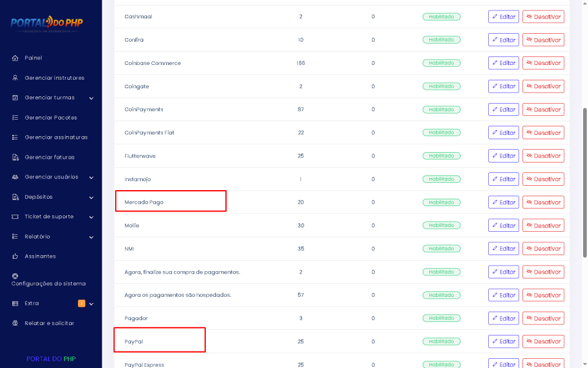Edit the Pagador gateway

503,318
